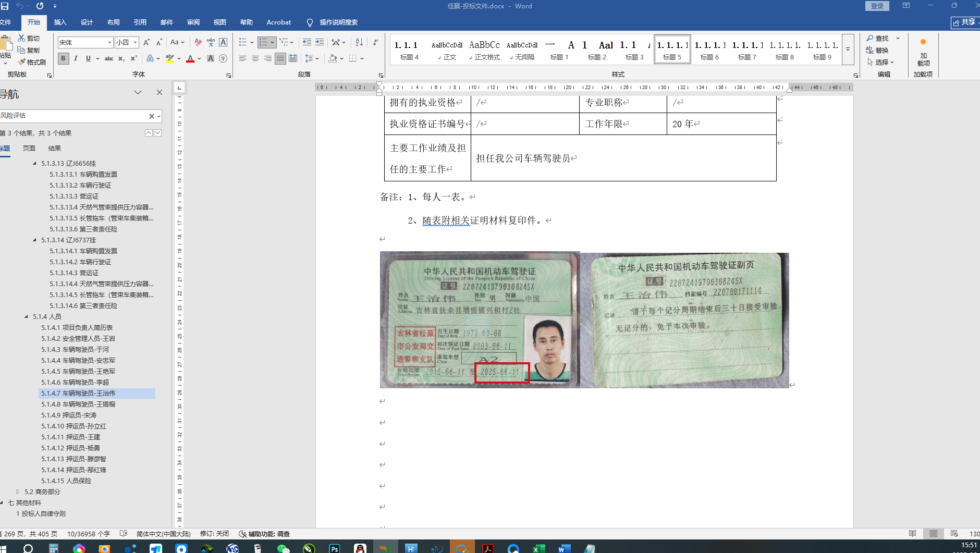Viewport: 980px width, 553px height.
Task: Toggle superscript formatting
Action: (x=134, y=58)
